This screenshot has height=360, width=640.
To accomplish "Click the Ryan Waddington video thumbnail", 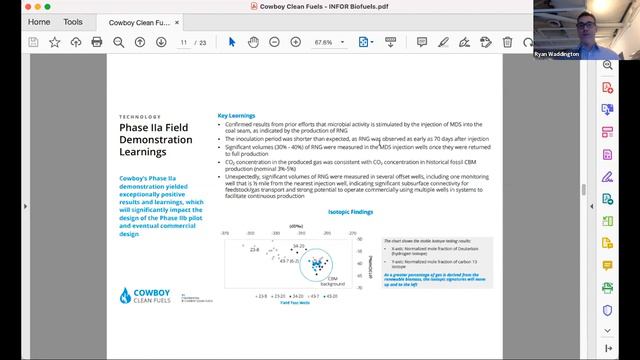I will coord(587,30).
